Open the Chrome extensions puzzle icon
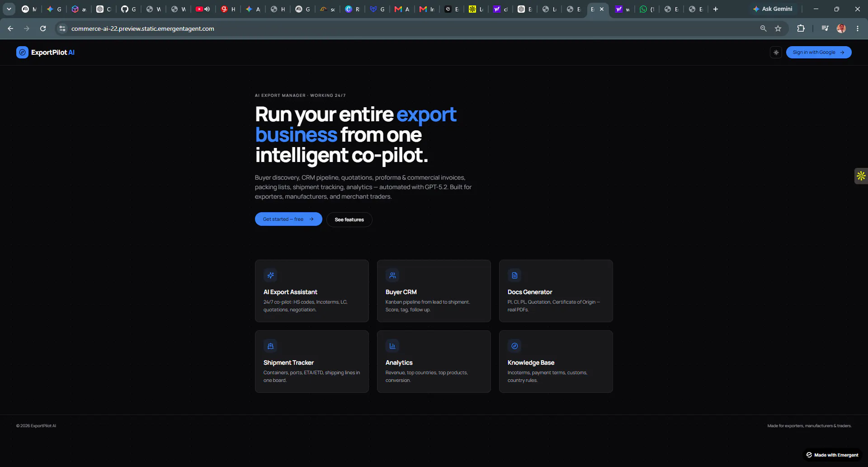 point(801,29)
